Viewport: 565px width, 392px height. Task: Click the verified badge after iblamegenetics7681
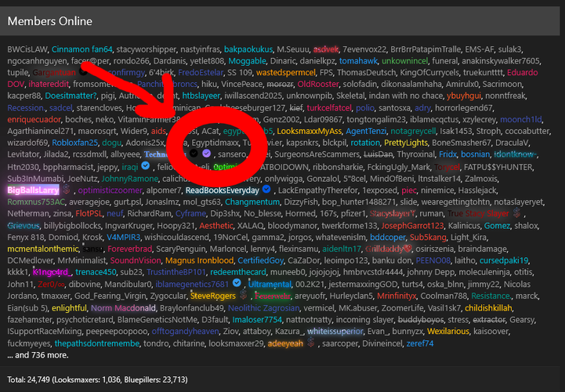click(236, 284)
